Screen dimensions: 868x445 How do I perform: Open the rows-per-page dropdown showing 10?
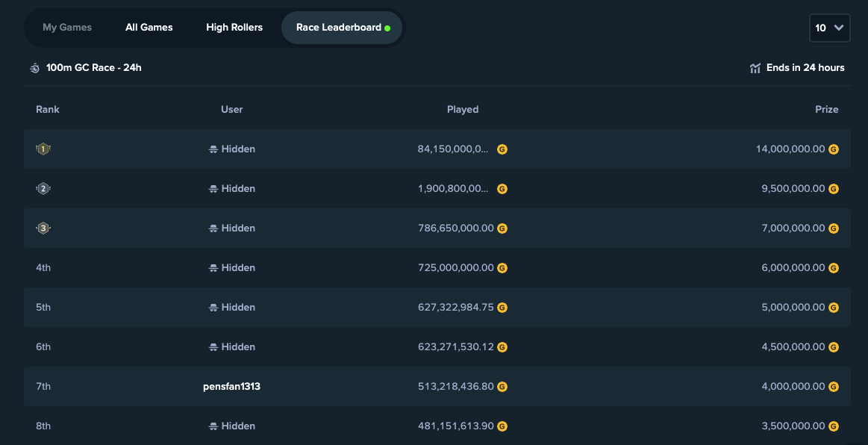click(829, 28)
